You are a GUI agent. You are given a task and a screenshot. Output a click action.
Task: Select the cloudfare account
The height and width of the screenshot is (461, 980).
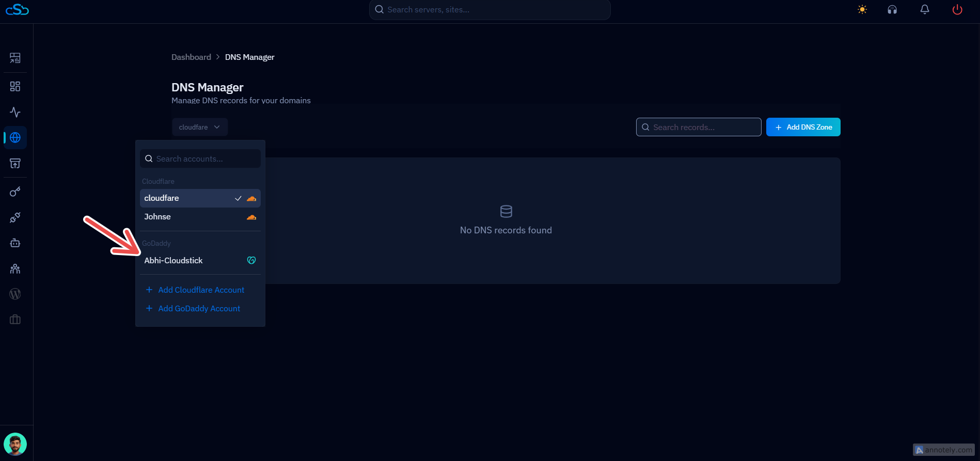point(200,198)
